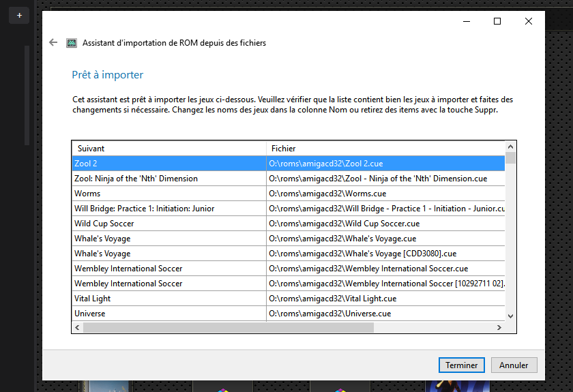This screenshot has height=392, width=573.
Task: Maximize the import wizard window
Action: tap(497, 21)
